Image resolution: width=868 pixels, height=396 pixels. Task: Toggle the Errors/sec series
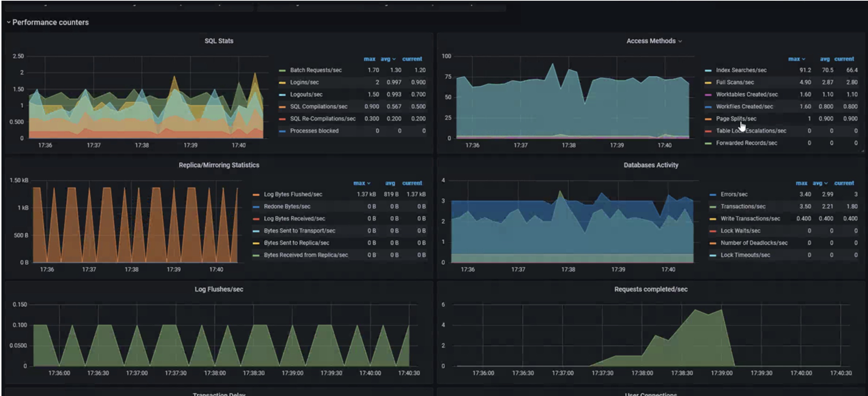tap(734, 194)
